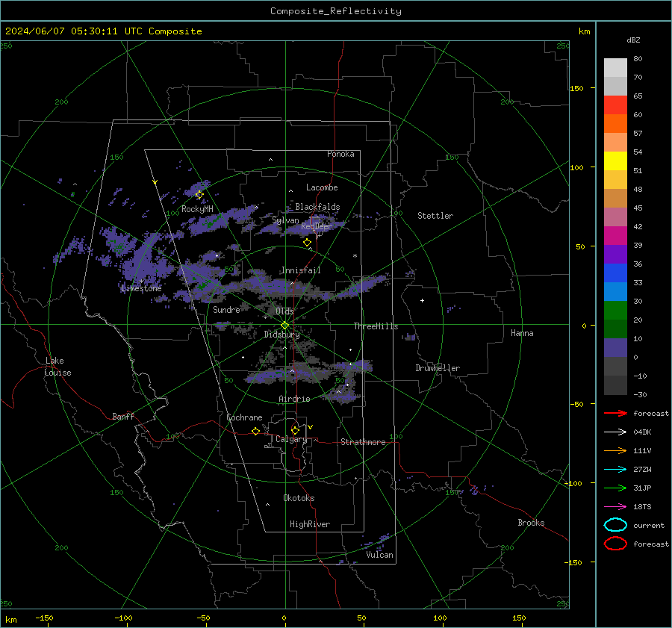Click the 20-30 dBZ green swatch
This screenshot has height=628, width=672.
click(615, 311)
